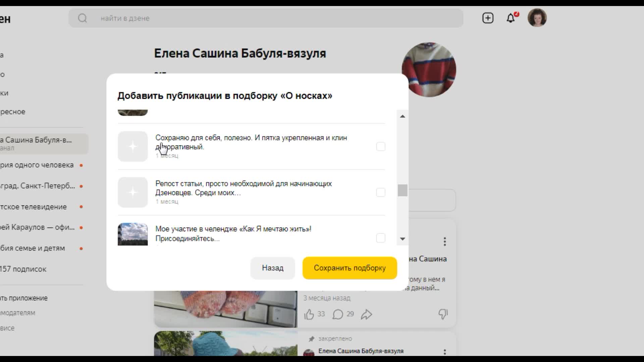Open 'рия одного человека' subscription in sidebar

(41, 165)
